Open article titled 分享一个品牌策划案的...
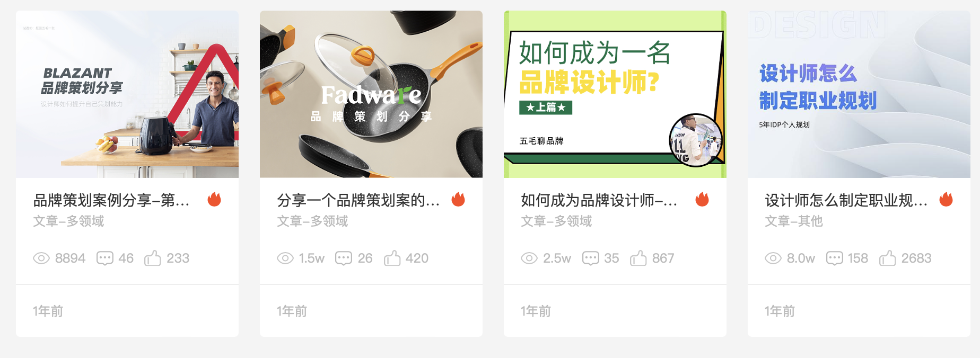The width and height of the screenshot is (980, 358). [358, 200]
